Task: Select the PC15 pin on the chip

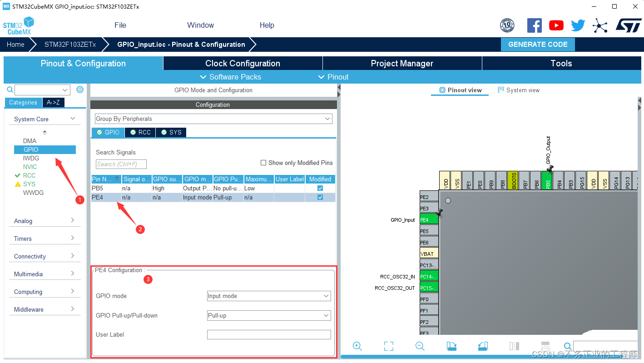Action: [x=429, y=288]
